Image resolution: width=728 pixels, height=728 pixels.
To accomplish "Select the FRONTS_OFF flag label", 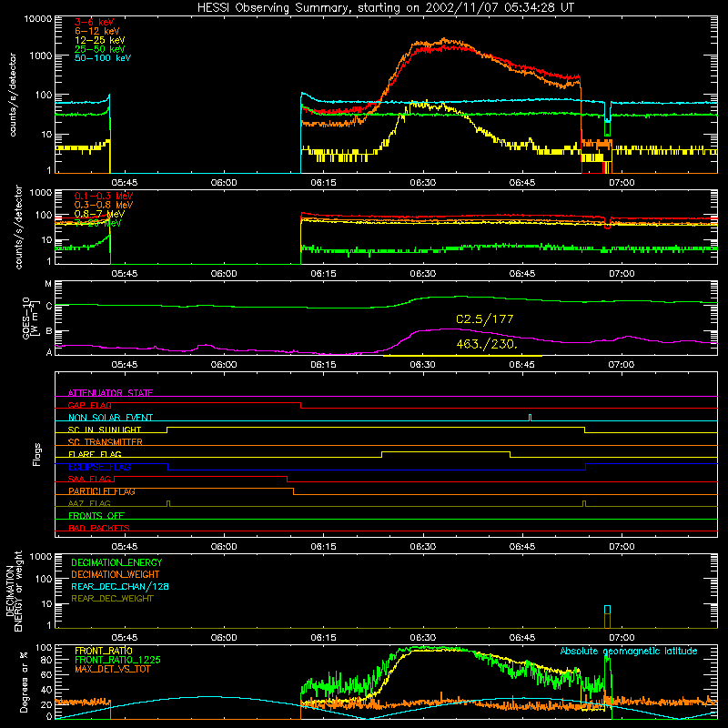I will tap(96, 515).
